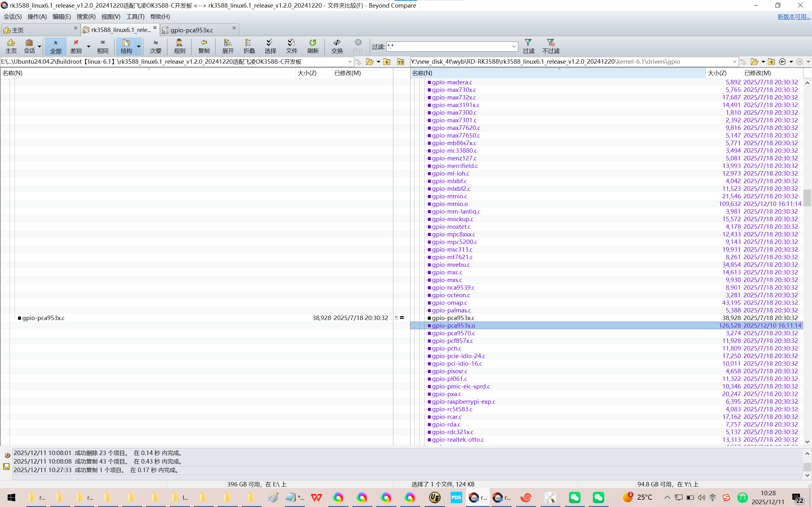The width and height of the screenshot is (812, 507).
Task: Click the new version available link
Action: [x=793, y=16]
